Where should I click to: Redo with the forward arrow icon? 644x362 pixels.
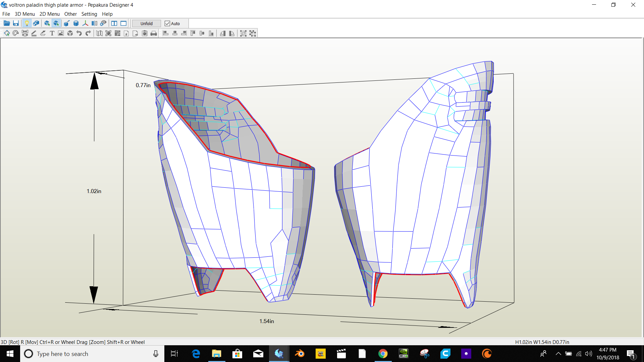click(x=88, y=33)
